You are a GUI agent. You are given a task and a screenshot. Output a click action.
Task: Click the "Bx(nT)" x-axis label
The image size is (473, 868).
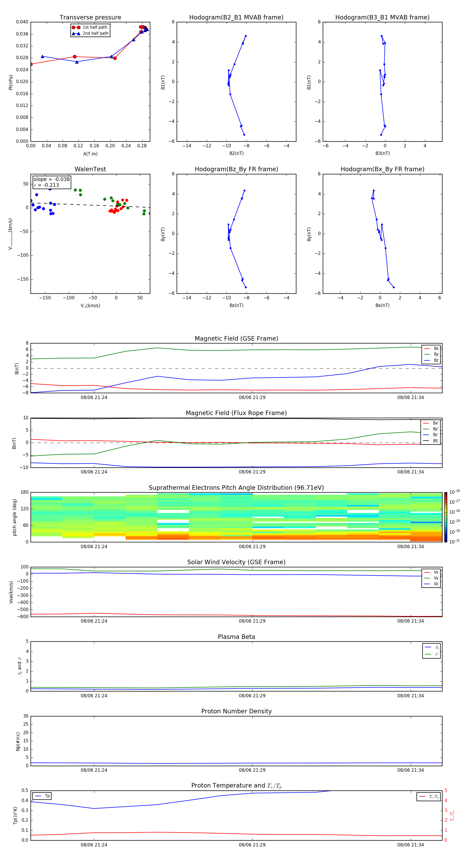coord(382,305)
